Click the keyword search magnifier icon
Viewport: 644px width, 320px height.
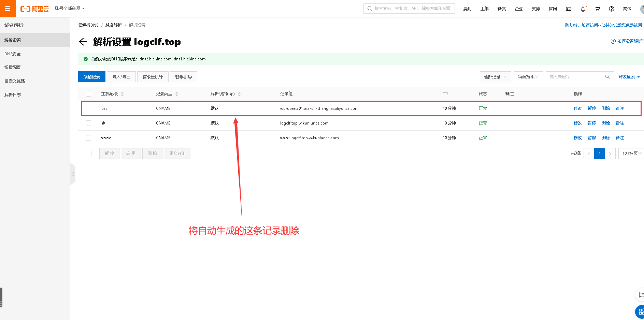(x=607, y=77)
